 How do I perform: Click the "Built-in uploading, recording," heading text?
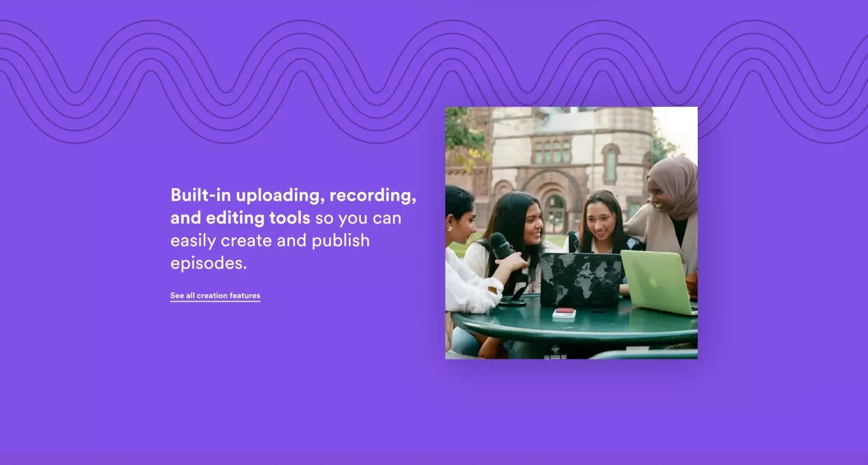coord(294,195)
